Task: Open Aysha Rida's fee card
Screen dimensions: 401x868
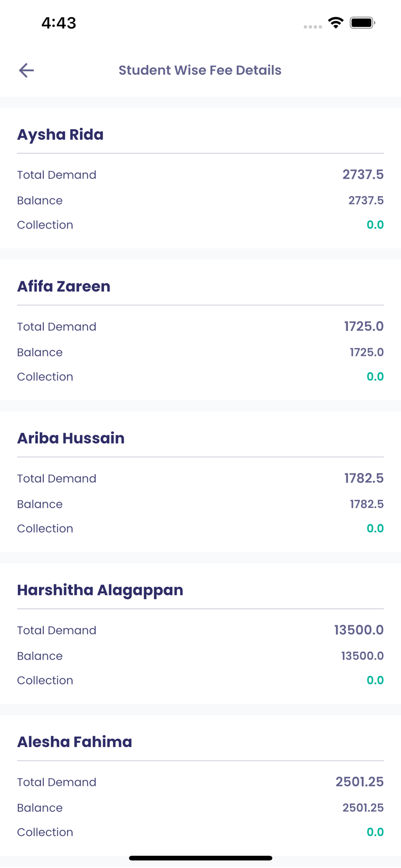Action: pos(200,178)
